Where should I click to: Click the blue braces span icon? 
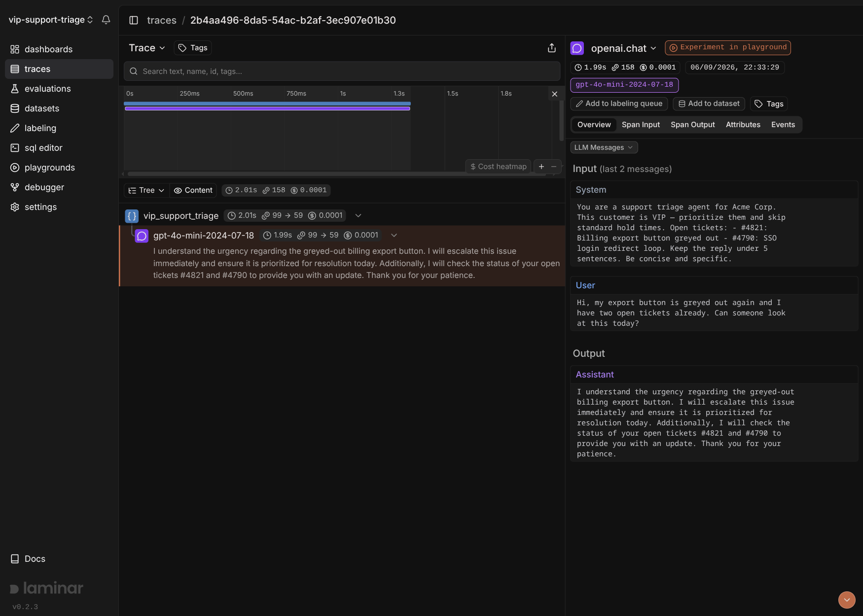[132, 216]
